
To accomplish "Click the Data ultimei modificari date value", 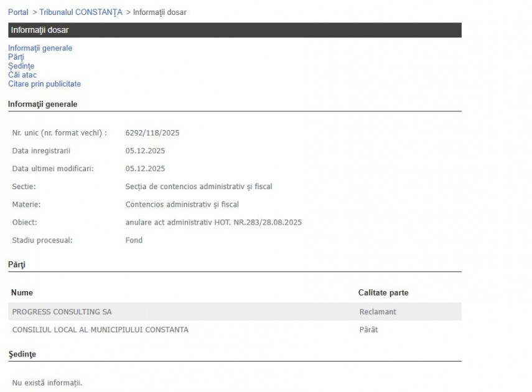I will click(x=145, y=169).
